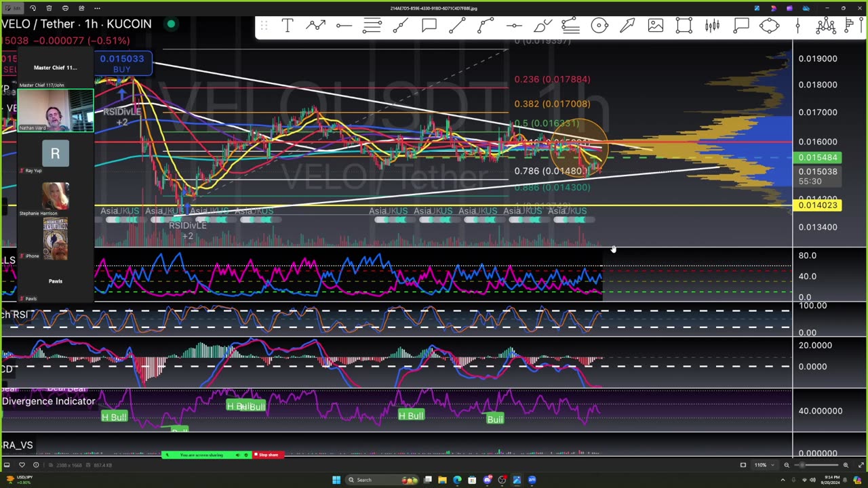Click the green market status dot
This screenshot has width=868, height=488.
[x=171, y=24]
